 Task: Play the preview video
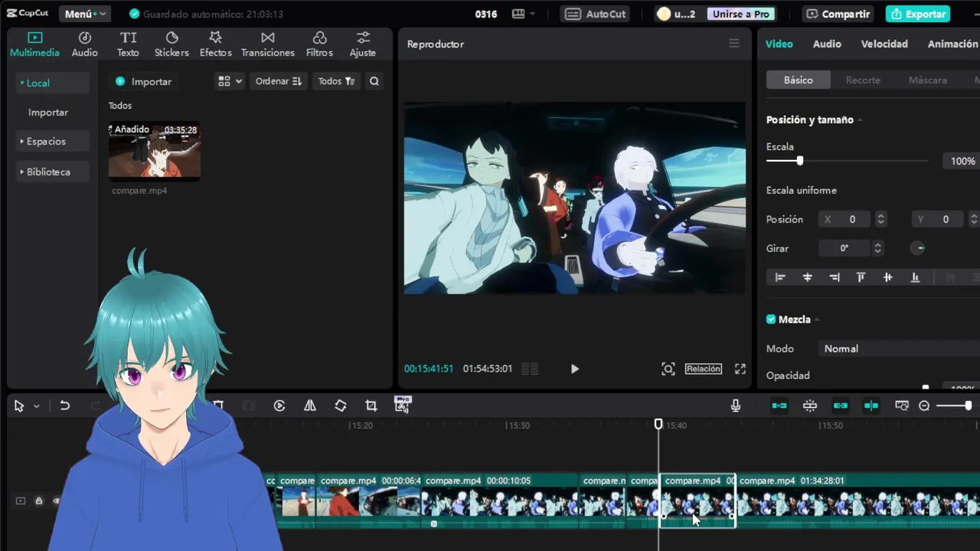[575, 369]
